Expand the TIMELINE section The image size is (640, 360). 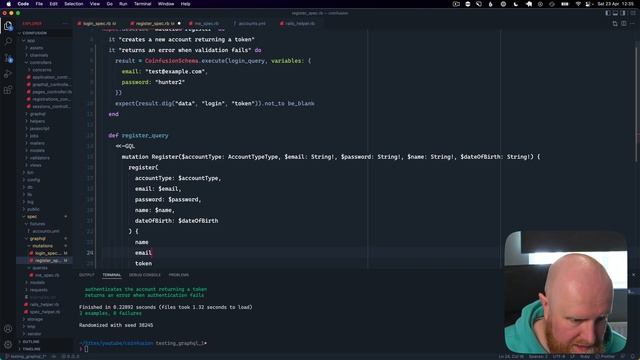[x=31, y=349]
